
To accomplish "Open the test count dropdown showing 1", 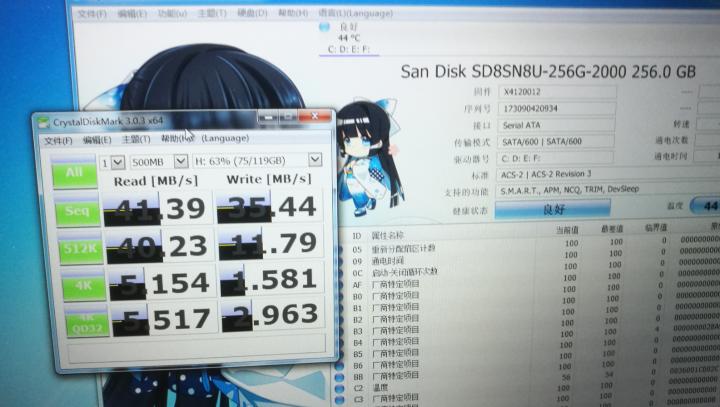I will (x=112, y=163).
